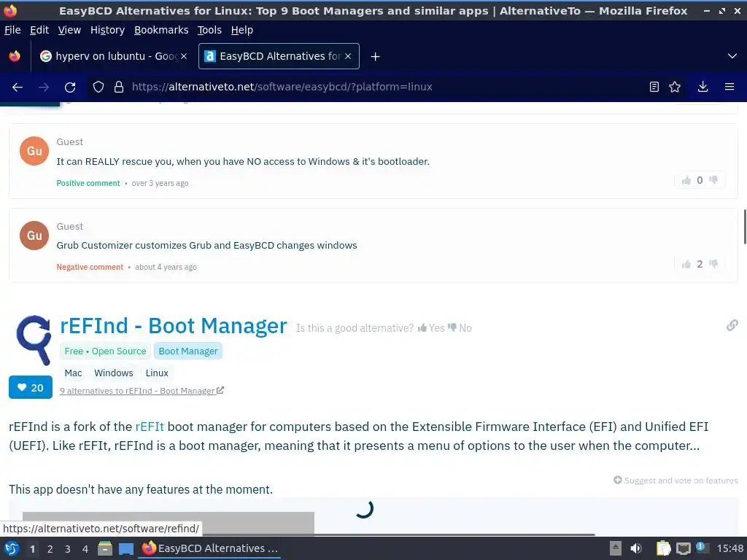The width and height of the screenshot is (747, 560).
Task: Open a new tab with plus
Action: point(376,57)
